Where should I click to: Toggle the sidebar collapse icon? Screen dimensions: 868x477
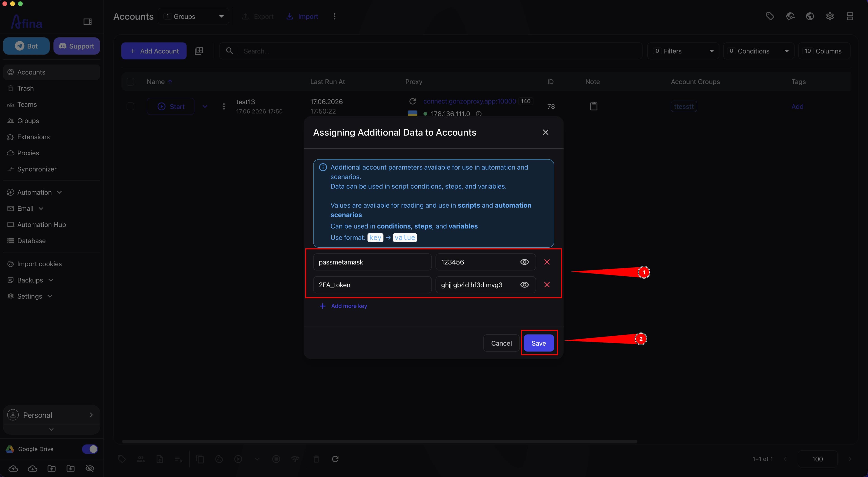(x=88, y=22)
